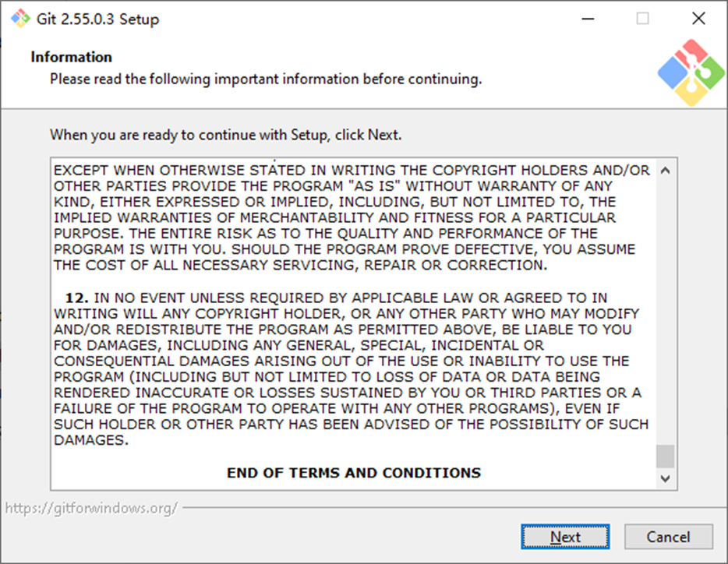The image size is (728, 564).
Task: Close the Git Setup wizard window
Action: [x=698, y=19]
